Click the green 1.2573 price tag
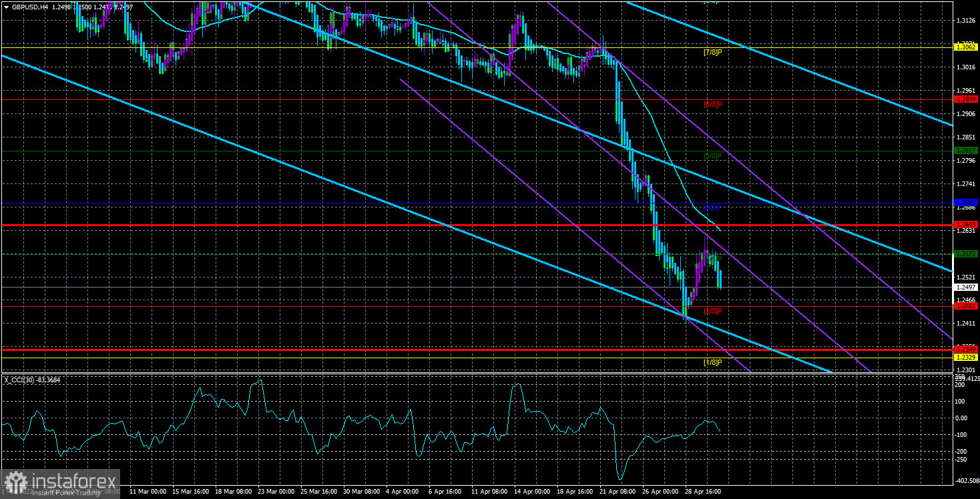This screenshot has height=499, width=980. click(x=965, y=254)
